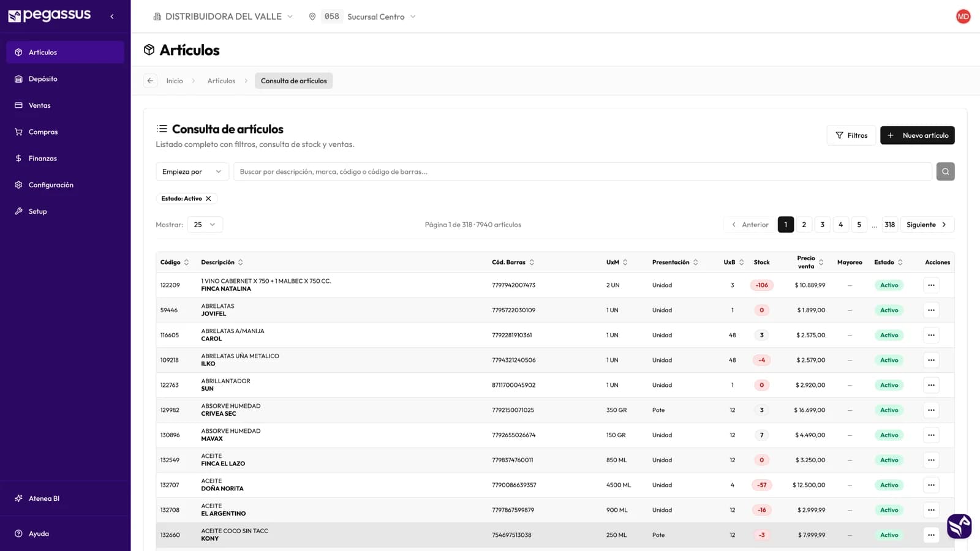980x551 pixels.
Task: Remove the Estado: Activo filter chip
Action: click(x=208, y=198)
